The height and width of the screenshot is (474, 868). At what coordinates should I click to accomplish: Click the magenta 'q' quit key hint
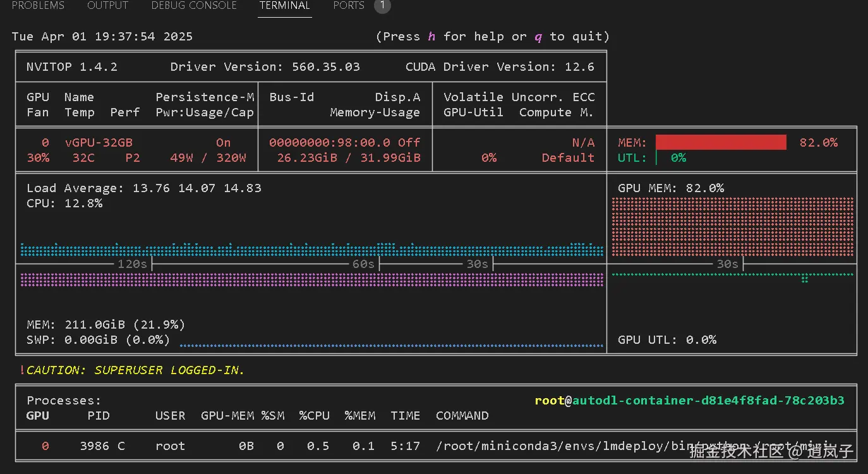[x=538, y=37]
